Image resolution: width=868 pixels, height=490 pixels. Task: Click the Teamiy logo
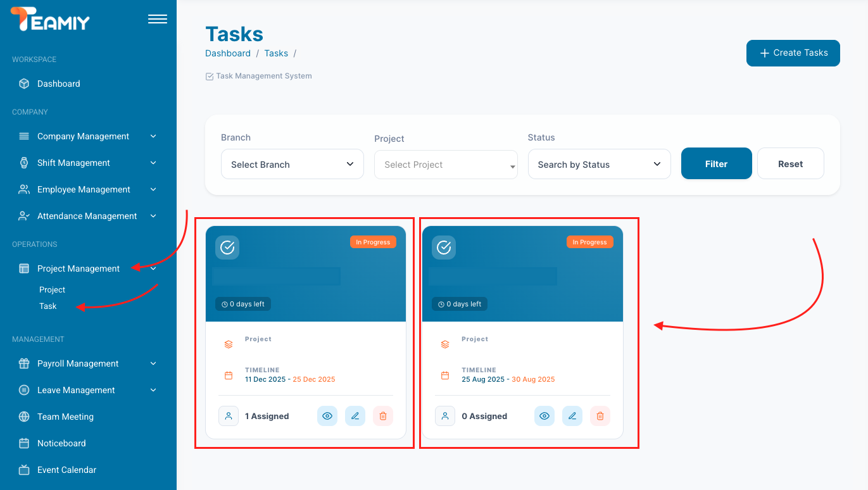51,19
